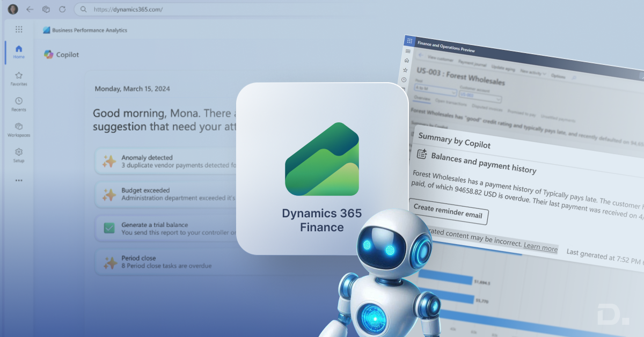Open the user profile avatar in browser
Image resolution: width=644 pixels, height=337 pixels.
click(13, 9)
